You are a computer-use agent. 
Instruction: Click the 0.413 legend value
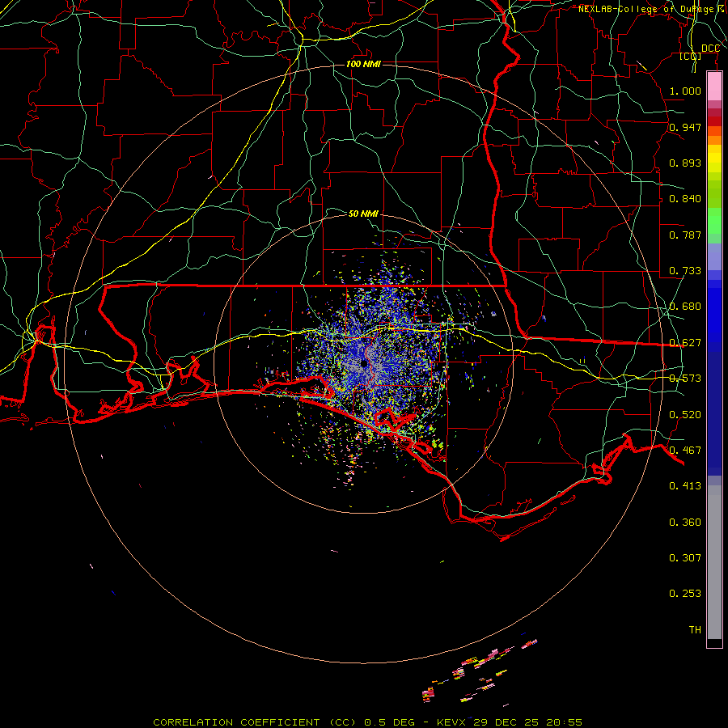pos(685,486)
